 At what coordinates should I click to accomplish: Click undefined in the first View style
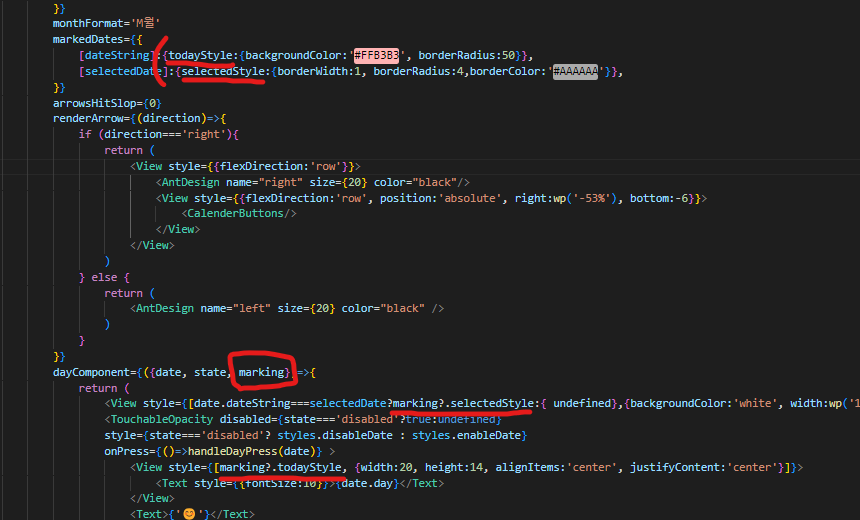[582, 404]
